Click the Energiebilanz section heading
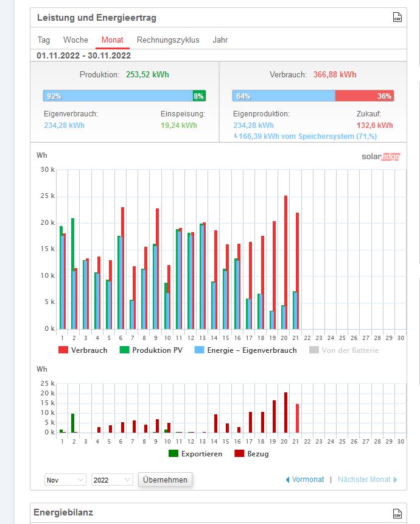The width and height of the screenshot is (420, 524). tap(63, 512)
